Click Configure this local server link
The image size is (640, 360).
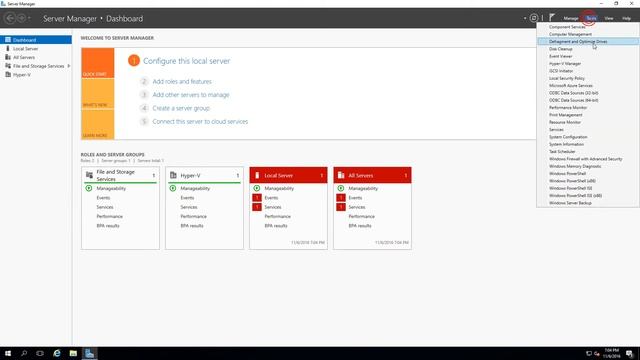(187, 61)
